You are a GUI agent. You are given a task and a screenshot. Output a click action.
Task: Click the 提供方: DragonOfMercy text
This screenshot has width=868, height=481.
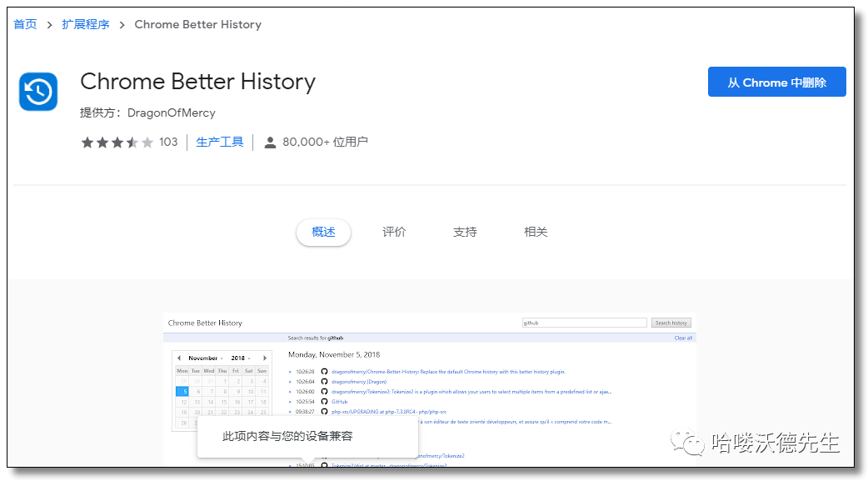coord(147,113)
